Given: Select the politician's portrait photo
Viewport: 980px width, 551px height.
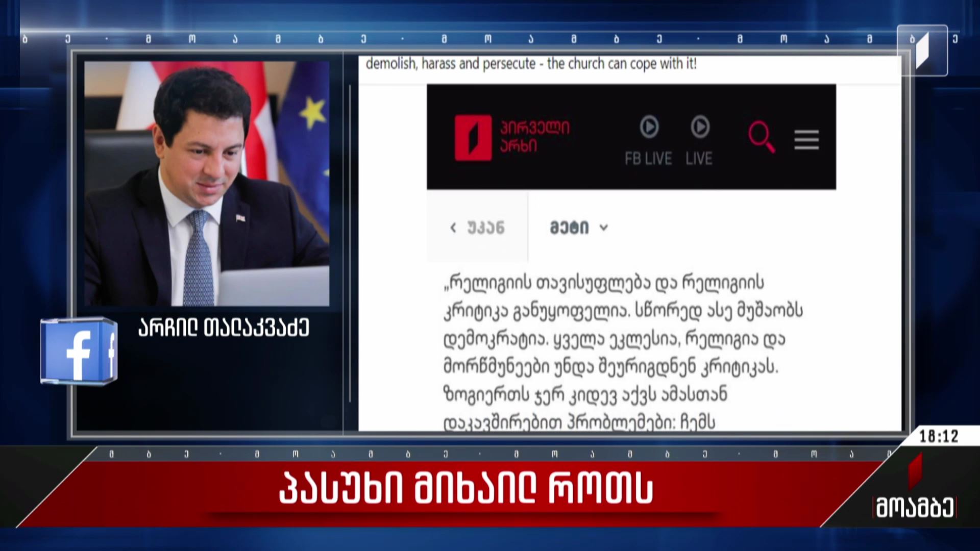Looking at the screenshot, I should tap(207, 184).
